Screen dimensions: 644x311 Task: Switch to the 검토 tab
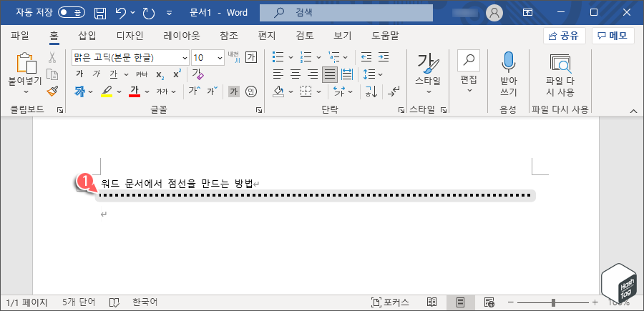pos(305,36)
